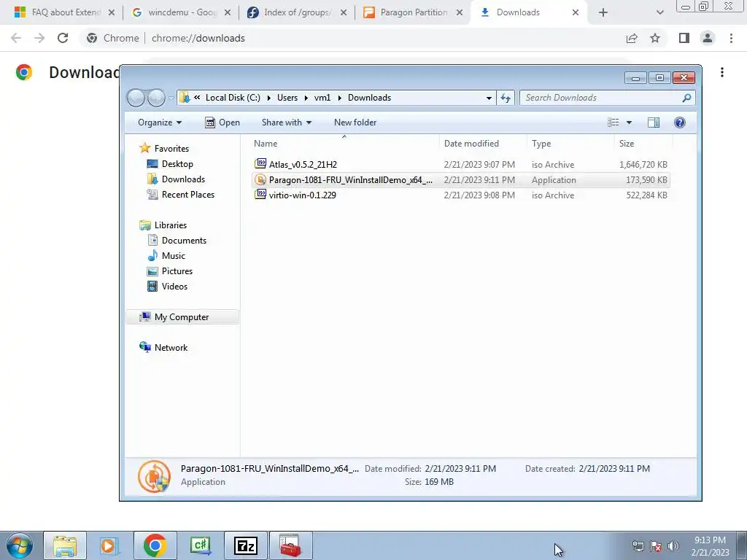
Task: Open the Chrome main menu (three dots)
Action: [731, 38]
